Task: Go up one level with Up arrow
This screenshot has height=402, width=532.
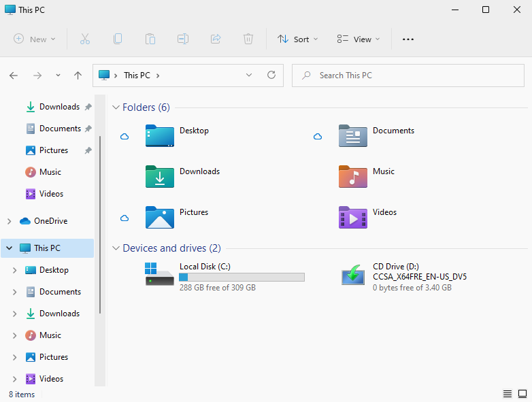Action: point(78,76)
